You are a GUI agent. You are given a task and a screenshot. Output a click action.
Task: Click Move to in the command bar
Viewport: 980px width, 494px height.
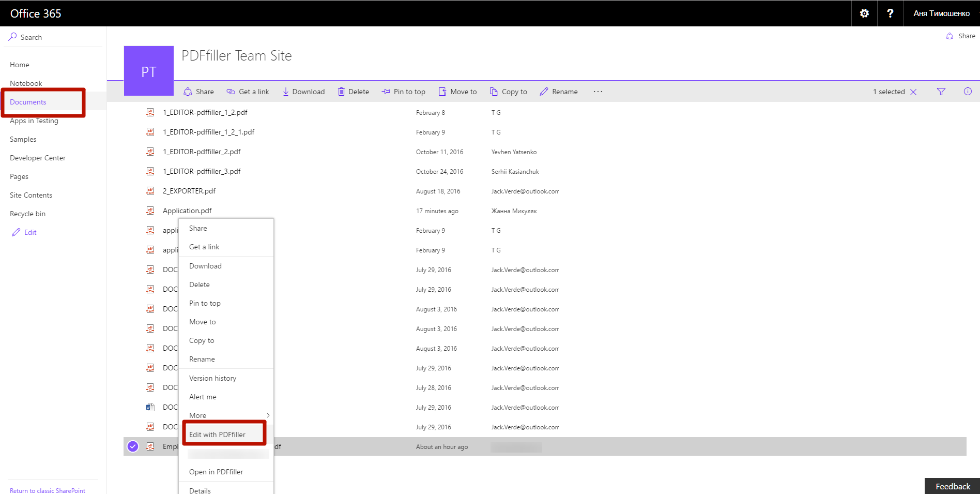click(x=458, y=92)
